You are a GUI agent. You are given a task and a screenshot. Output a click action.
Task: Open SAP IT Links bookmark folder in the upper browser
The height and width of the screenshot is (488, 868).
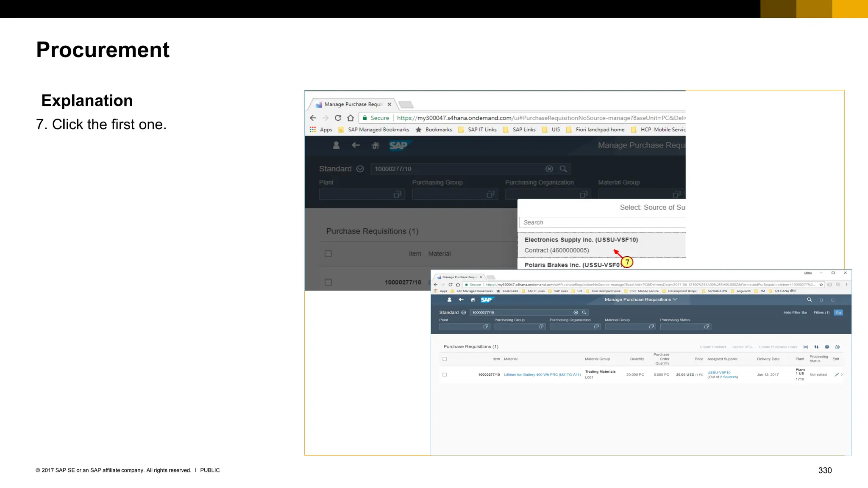[478, 130]
